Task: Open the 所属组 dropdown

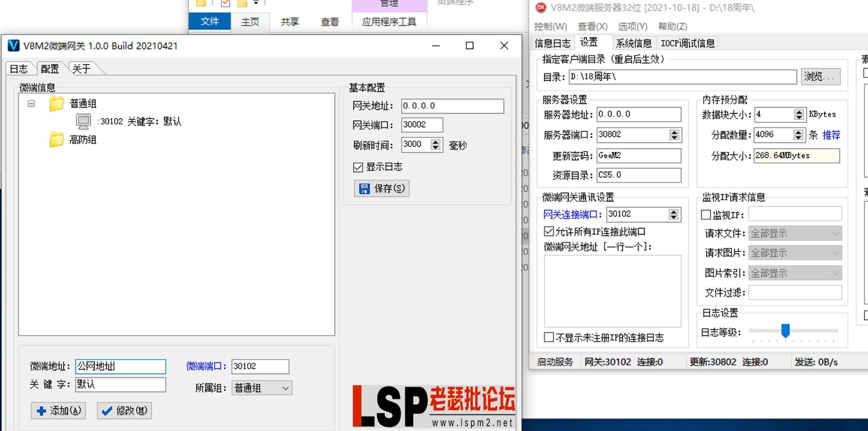Action: click(x=261, y=388)
